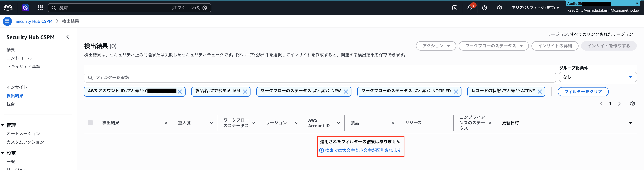This screenshot has height=170, width=644.
Task: Open 概要 in the sidebar
Action: (11, 50)
